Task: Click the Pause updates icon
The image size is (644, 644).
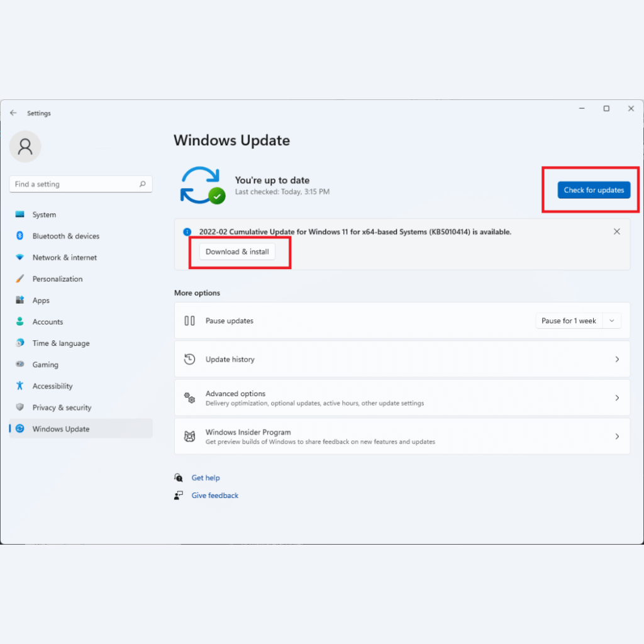Action: (x=189, y=321)
